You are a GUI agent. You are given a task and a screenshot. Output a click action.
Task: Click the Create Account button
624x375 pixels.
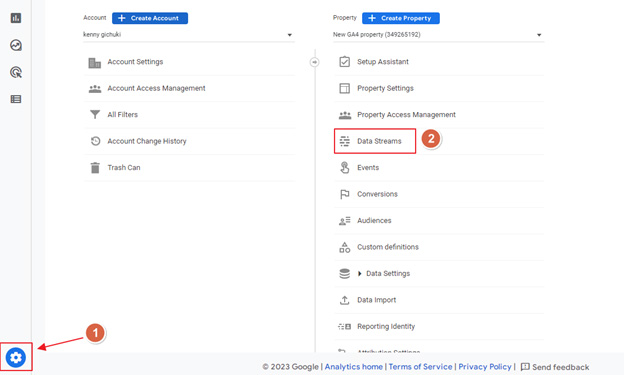(x=150, y=18)
